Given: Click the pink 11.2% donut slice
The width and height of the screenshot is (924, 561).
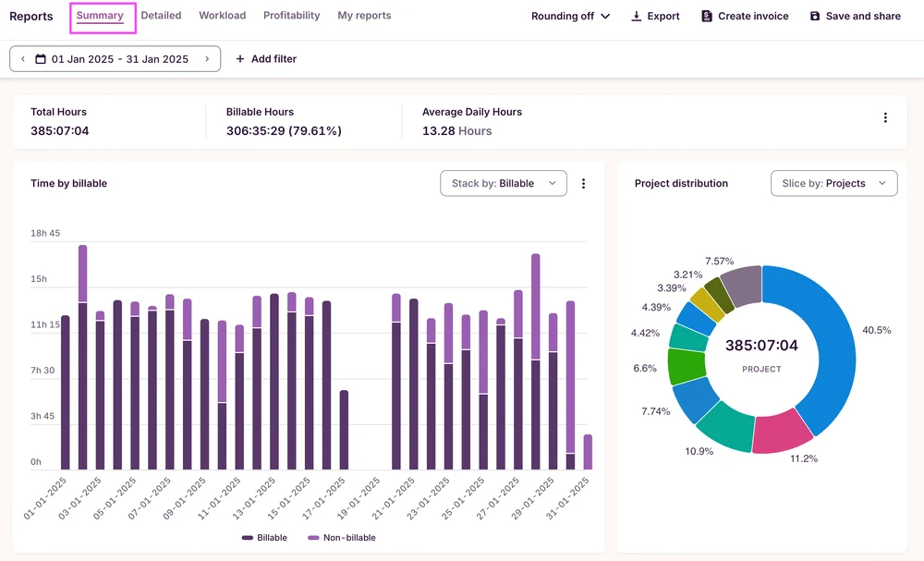Looking at the screenshot, I should click(779, 434).
